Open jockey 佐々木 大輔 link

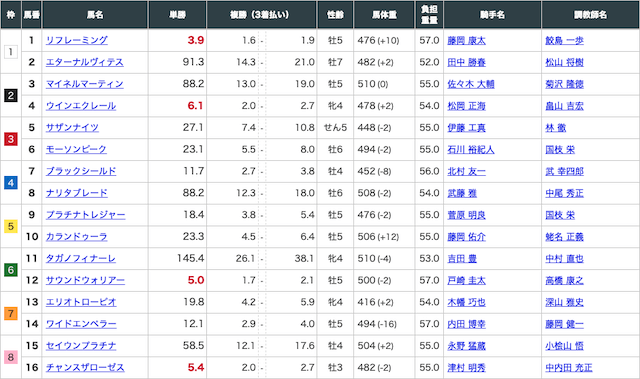[x=471, y=84]
